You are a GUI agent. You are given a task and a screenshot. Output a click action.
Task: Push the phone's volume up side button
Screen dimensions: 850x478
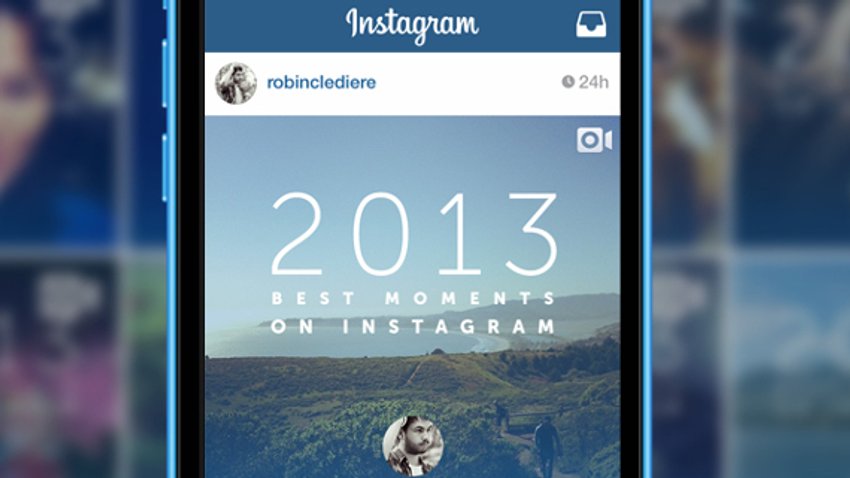click(x=164, y=73)
